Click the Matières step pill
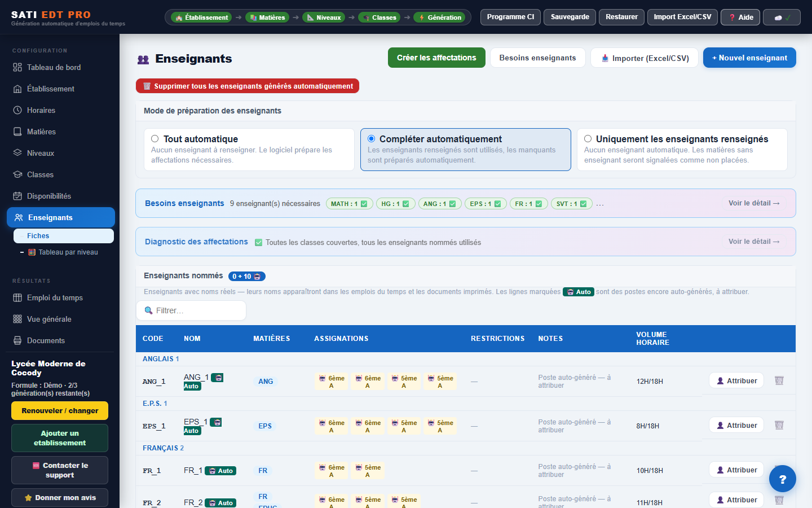Viewport: 812px width, 508px height. click(x=267, y=17)
